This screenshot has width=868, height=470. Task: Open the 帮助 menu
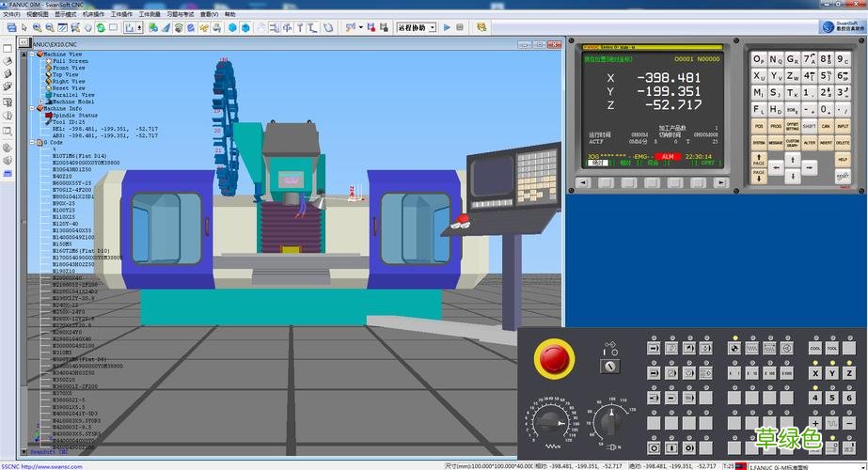pos(230,15)
